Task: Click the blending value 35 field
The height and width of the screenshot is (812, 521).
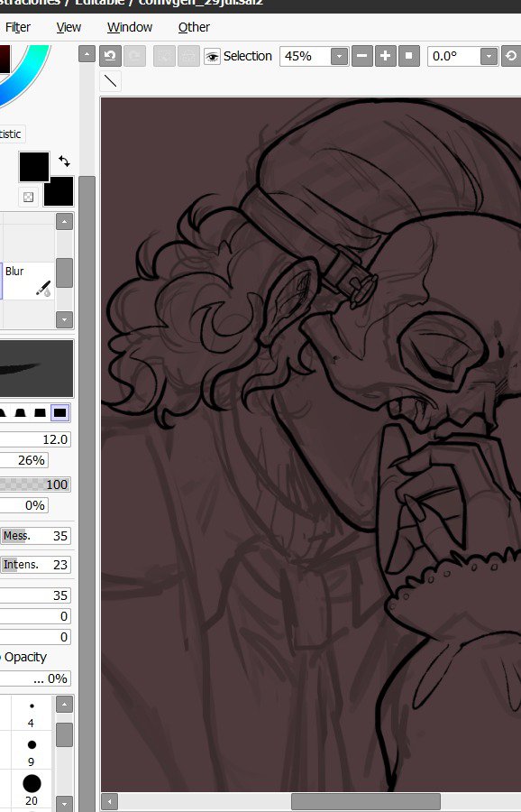Action: (35, 595)
